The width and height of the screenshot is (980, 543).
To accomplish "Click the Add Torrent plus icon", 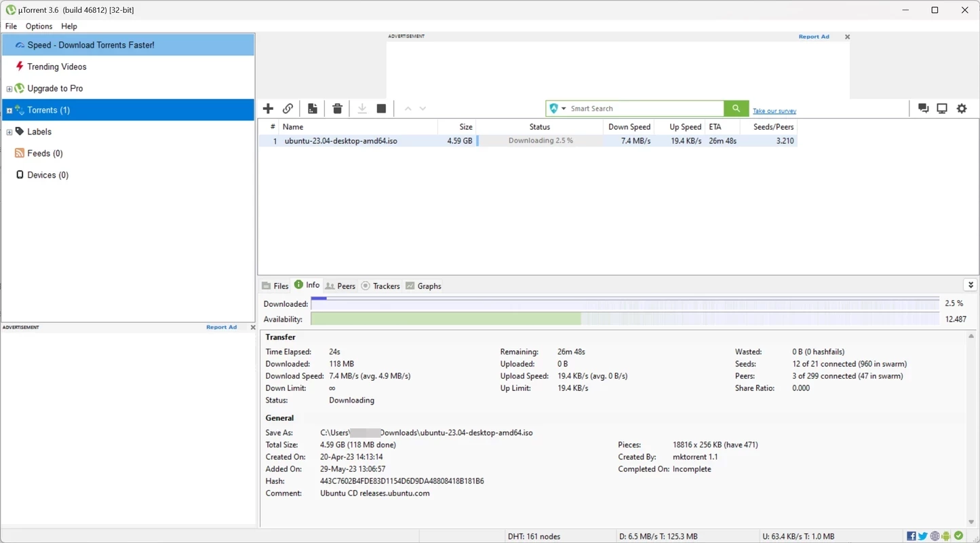I will pyautogui.click(x=268, y=109).
